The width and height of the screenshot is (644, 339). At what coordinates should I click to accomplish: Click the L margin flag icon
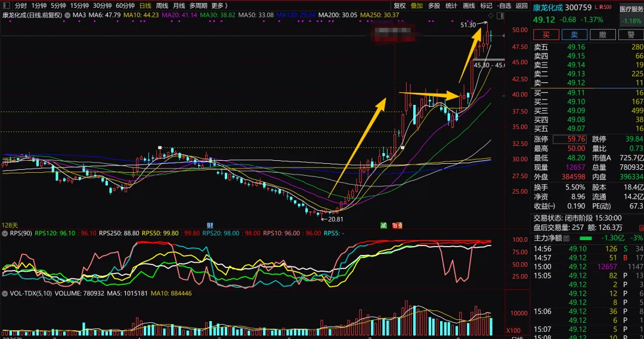click(596, 7)
